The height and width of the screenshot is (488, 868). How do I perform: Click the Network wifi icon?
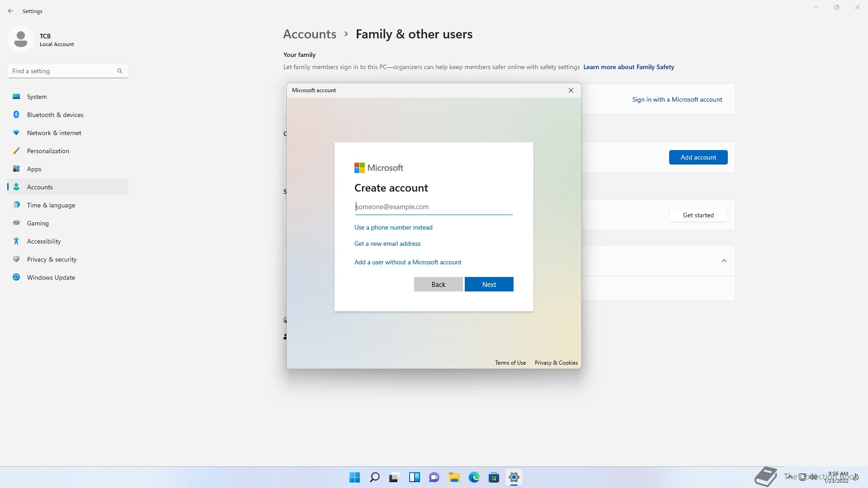point(16,132)
